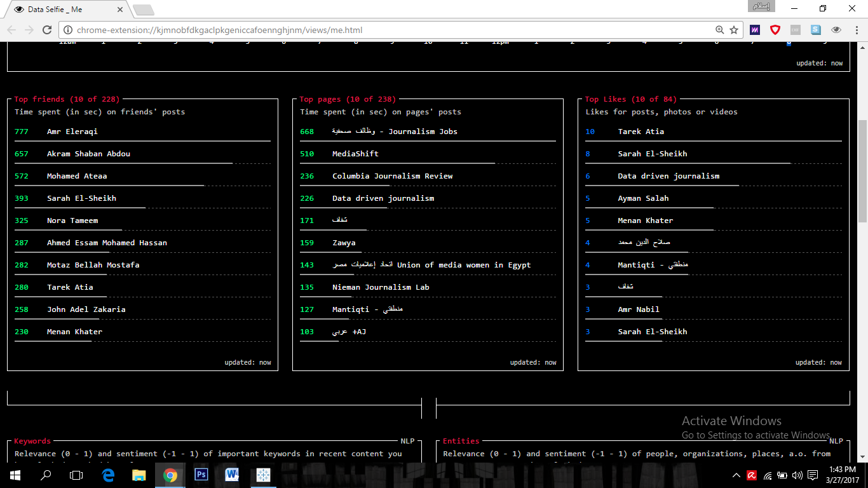Screen dimensions: 868x488
Task: Focus the chrome-extension address bar
Action: 388,30
